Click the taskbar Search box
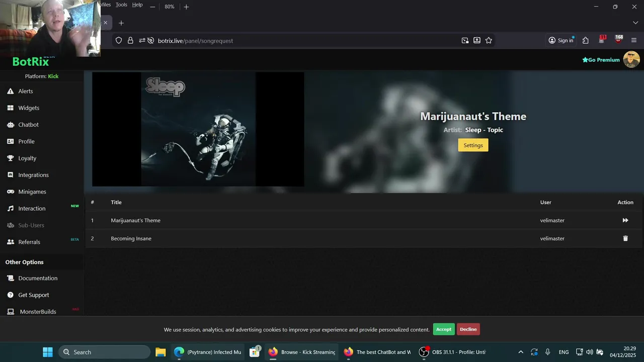 point(105,352)
